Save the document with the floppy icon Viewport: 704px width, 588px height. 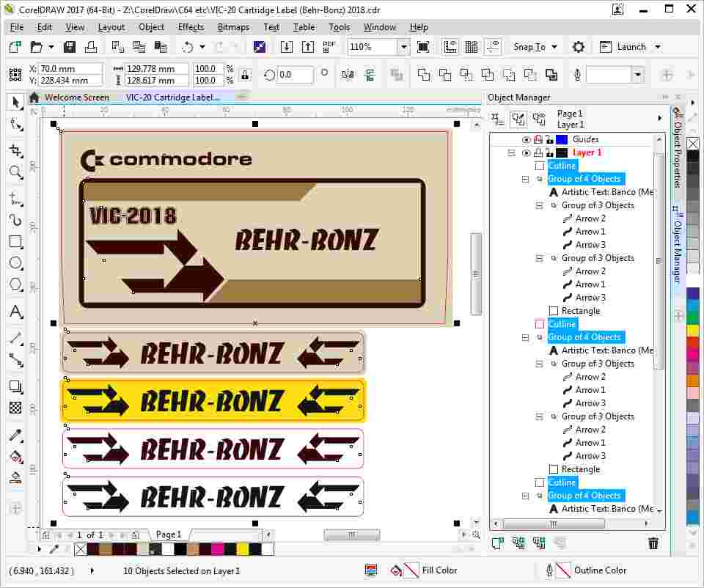click(70, 47)
